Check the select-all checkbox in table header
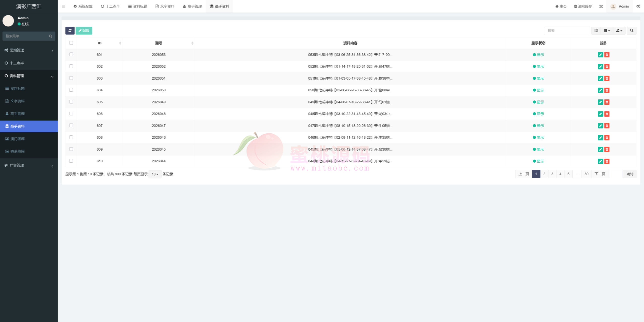The height and width of the screenshot is (322, 644). [71, 43]
